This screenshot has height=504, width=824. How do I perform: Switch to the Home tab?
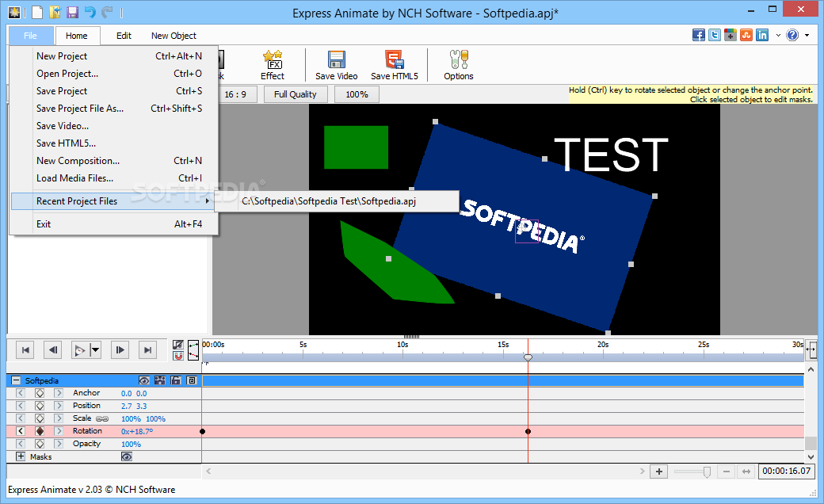76,35
